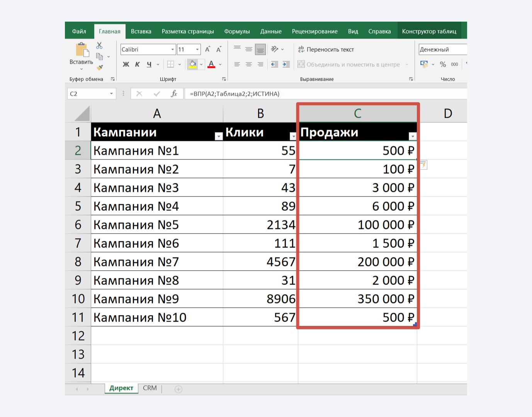Open the Шрифт group dialog launcher
The image size is (532, 417).
point(224,79)
